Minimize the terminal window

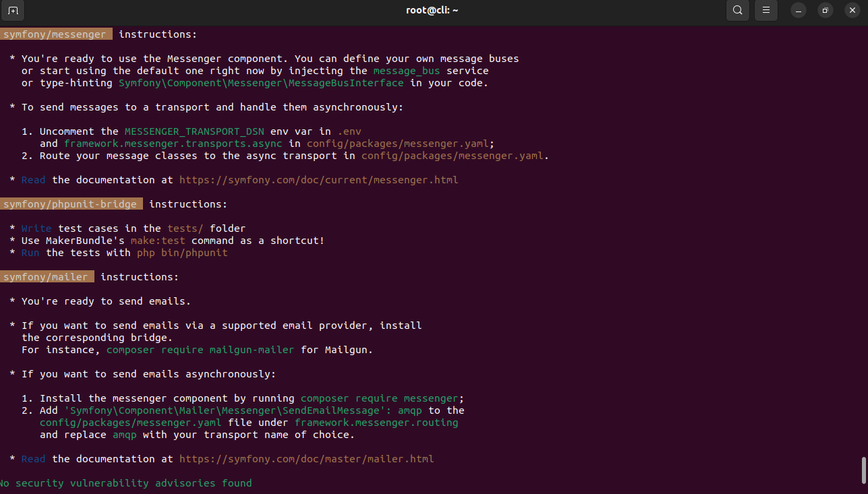(798, 10)
